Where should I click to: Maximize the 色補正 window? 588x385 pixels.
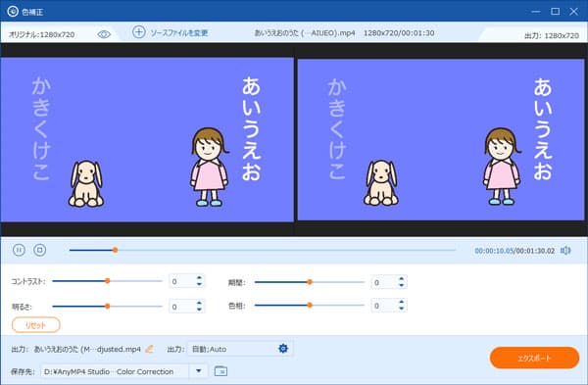(x=555, y=11)
